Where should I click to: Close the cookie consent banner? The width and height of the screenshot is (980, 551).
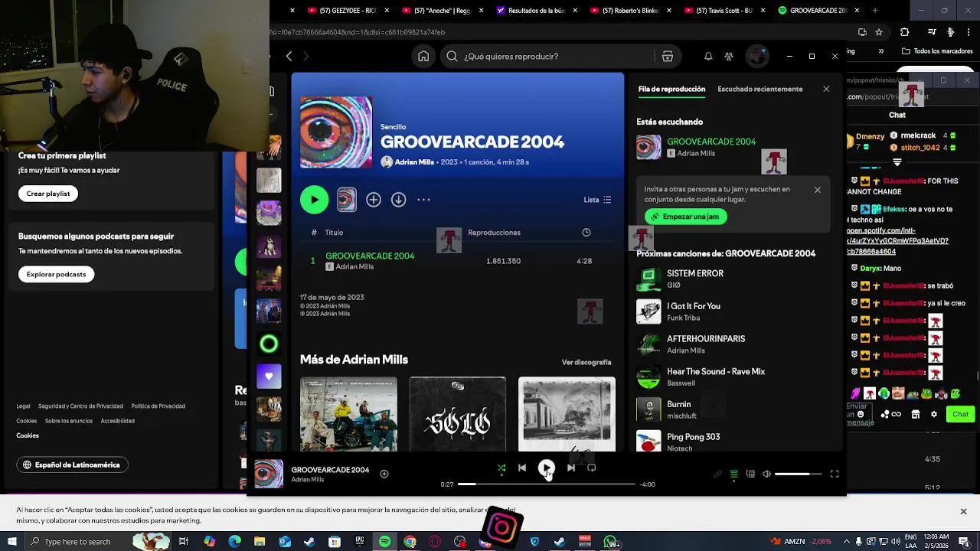click(x=963, y=511)
